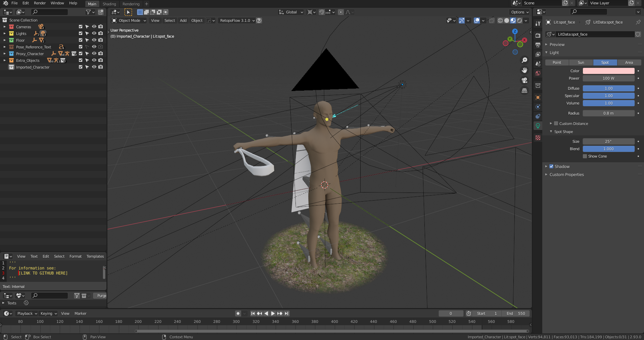Switch perspective/orthographic with grid icon
Screen dimensions: 644x340
tap(524, 90)
